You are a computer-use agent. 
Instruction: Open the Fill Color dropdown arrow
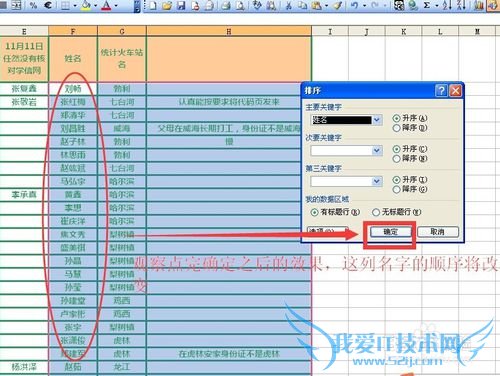pyautogui.click(x=95, y=5)
